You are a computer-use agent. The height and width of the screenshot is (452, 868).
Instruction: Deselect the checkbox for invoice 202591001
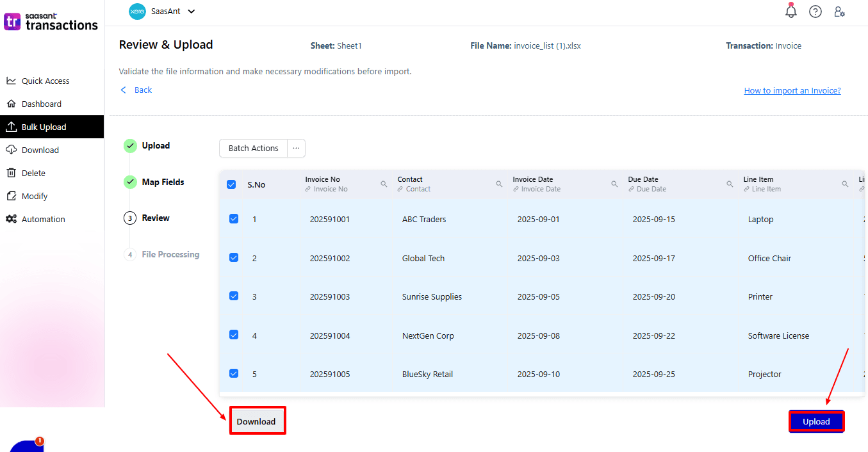point(233,218)
